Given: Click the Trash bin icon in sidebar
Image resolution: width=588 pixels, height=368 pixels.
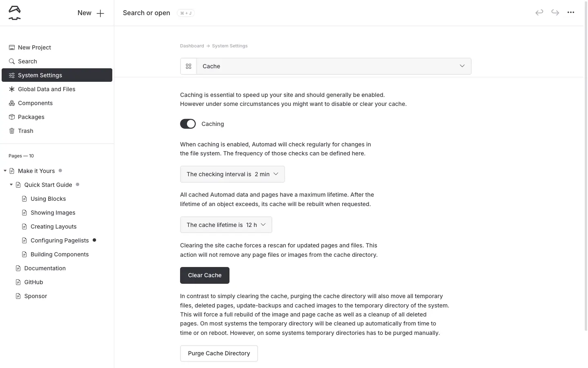Looking at the screenshot, I should [x=12, y=131].
